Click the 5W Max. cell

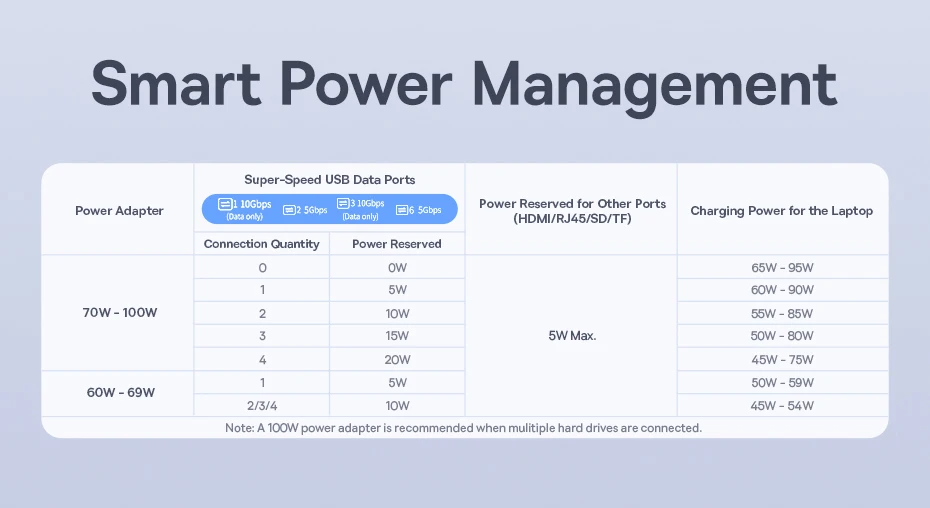click(571, 336)
